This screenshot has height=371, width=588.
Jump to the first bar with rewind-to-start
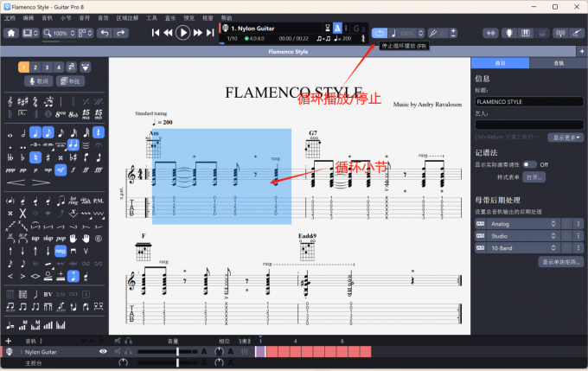pos(157,33)
